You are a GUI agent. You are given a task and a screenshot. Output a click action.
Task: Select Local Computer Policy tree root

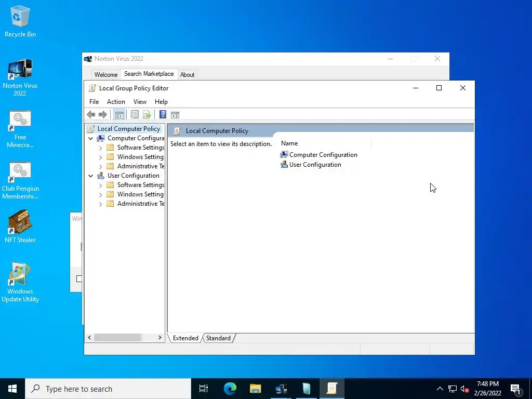click(x=129, y=129)
